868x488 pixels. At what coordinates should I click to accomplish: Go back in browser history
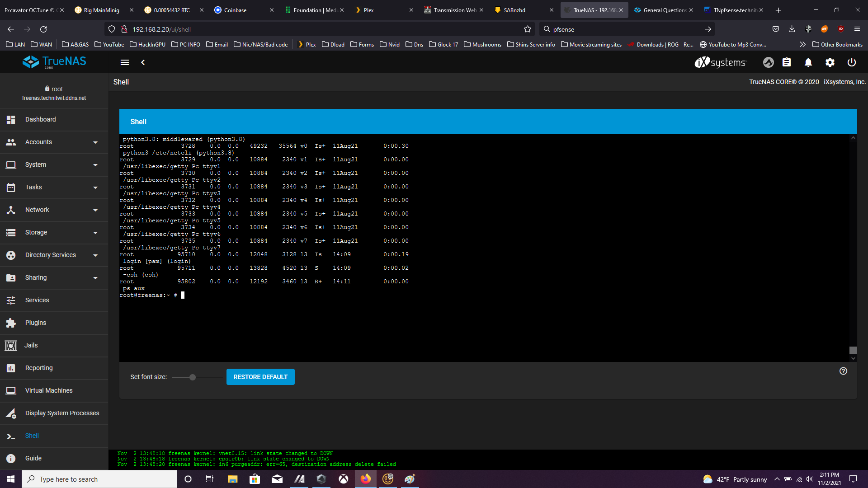coord(11,29)
